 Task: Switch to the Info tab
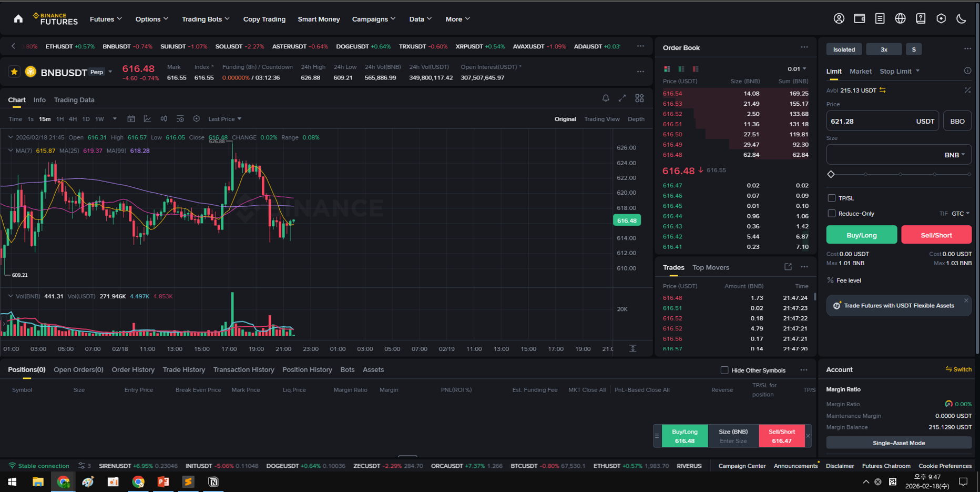[39, 99]
